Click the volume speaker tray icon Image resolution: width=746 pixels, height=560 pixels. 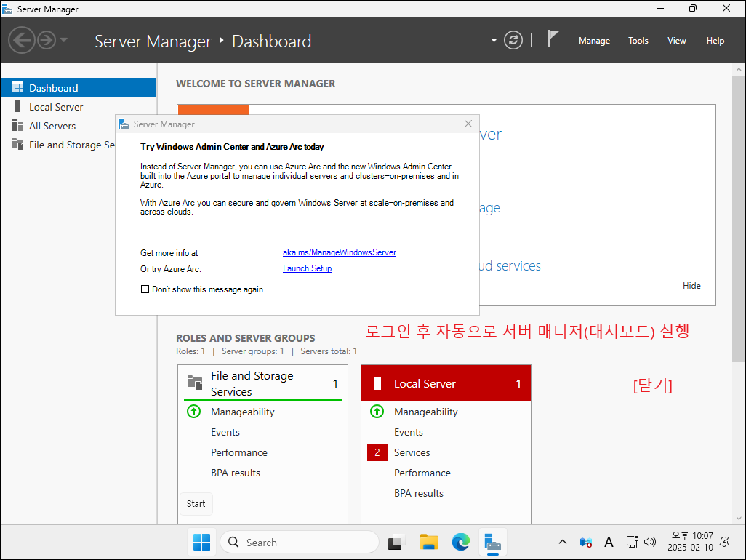(x=650, y=542)
